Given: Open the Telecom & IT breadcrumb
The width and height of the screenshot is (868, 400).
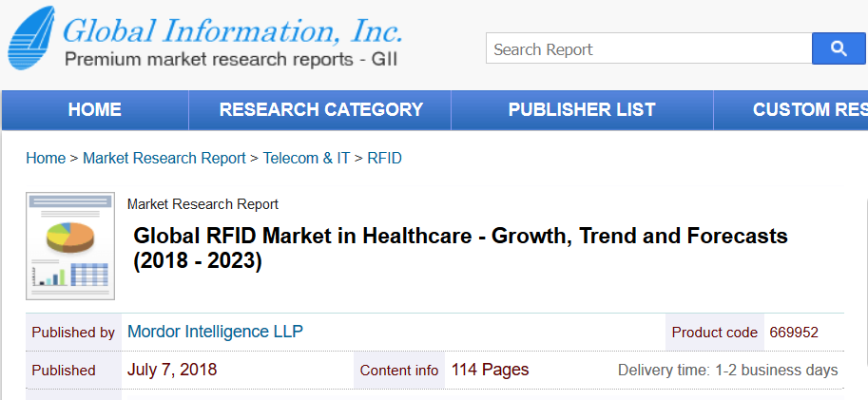Looking at the screenshot, I should click(x=306, y=159).
